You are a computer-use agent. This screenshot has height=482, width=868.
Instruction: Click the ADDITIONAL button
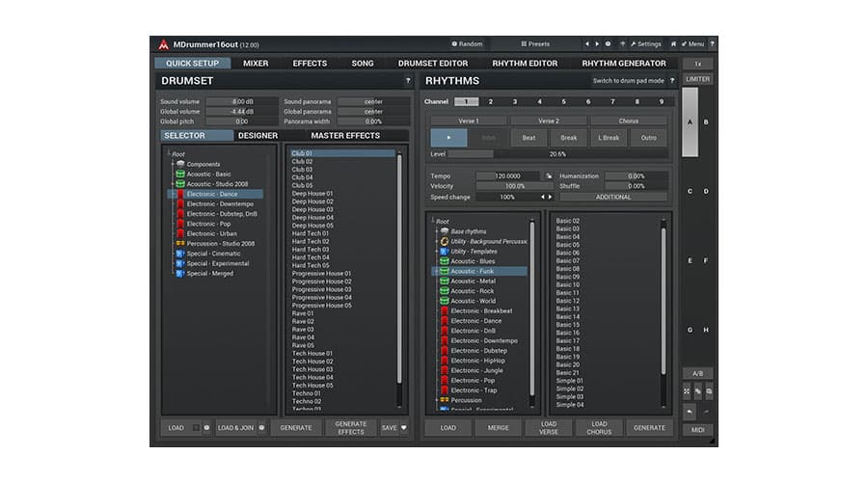point(612,197)
